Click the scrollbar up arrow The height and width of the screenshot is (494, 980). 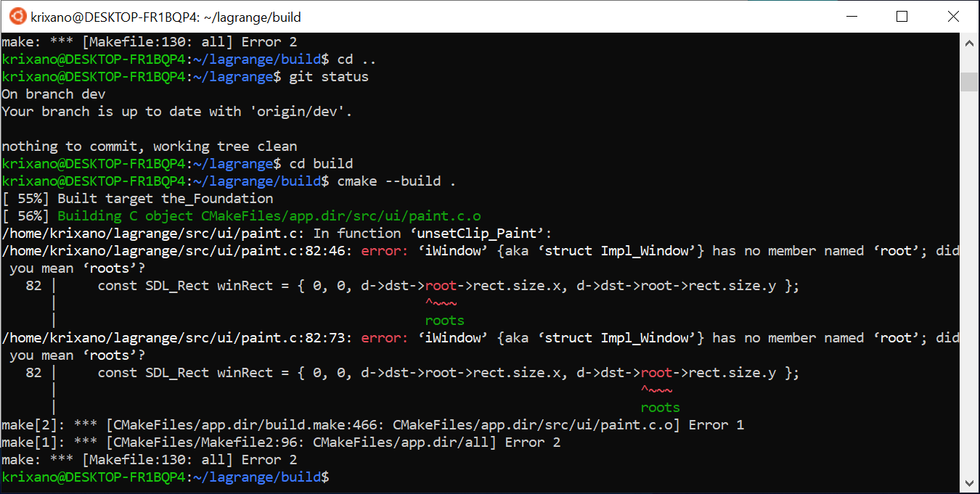click(968, 43)
